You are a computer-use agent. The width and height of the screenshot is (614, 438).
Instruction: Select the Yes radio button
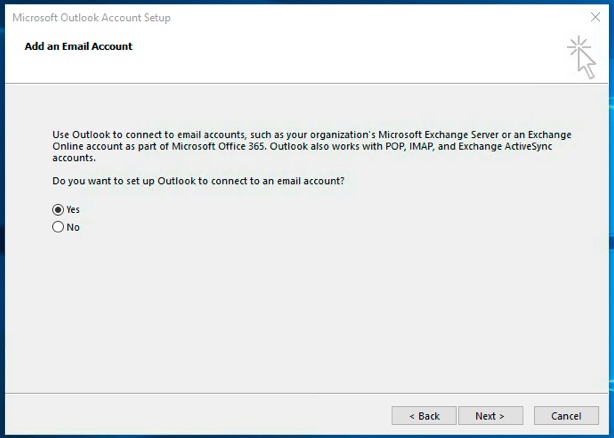coord(58,210)
